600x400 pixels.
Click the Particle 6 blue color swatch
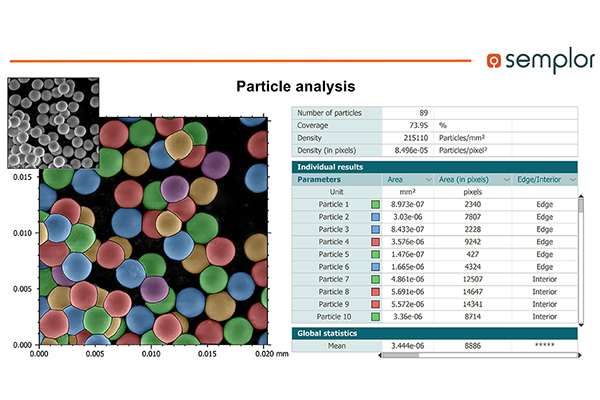click(x=376, y=266)
